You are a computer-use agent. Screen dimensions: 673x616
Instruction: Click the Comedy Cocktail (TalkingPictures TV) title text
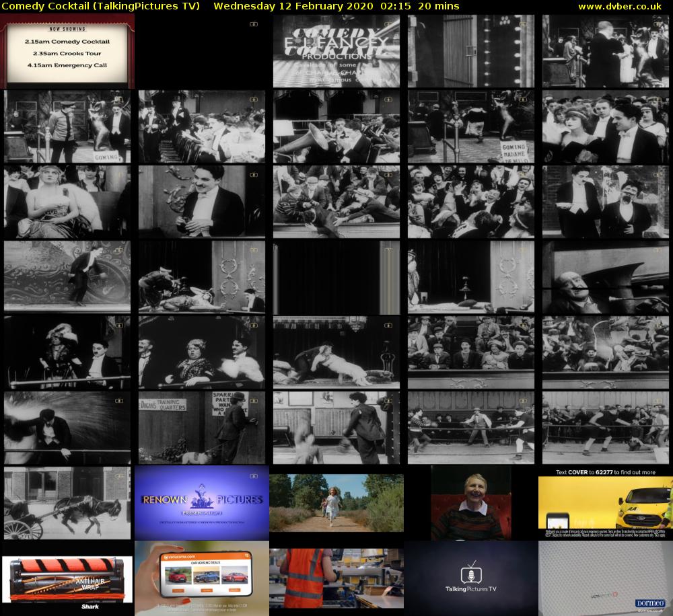click(101, 6)
